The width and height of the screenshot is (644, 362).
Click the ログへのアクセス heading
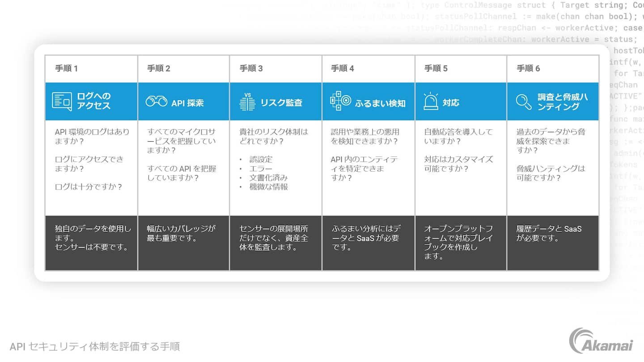94,101
